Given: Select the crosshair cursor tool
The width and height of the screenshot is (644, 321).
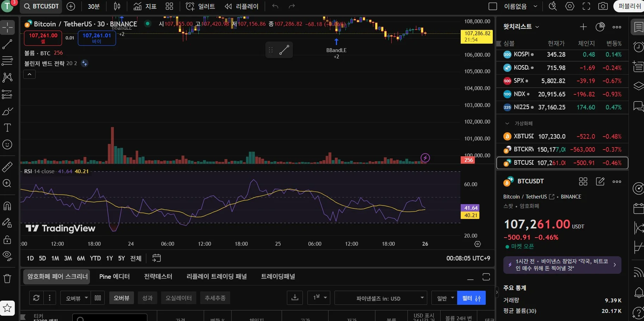Looking at the screenshot, I should (x=7, y=27).
